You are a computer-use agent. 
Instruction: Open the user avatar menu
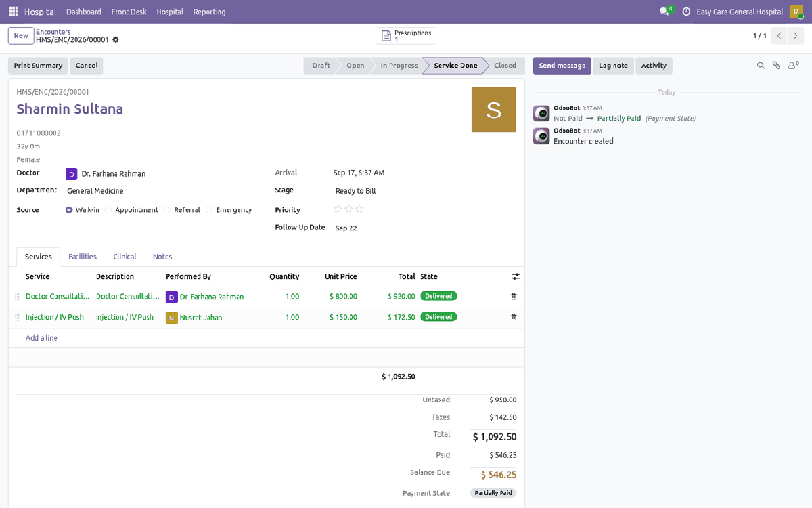point(796,12)
